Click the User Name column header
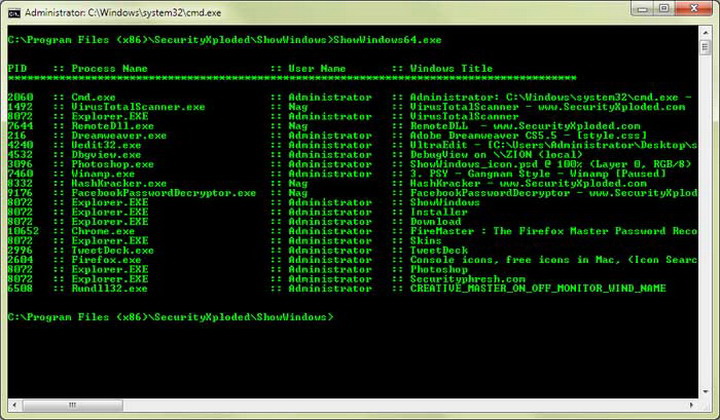720x420 pixels. click(317, 68)
